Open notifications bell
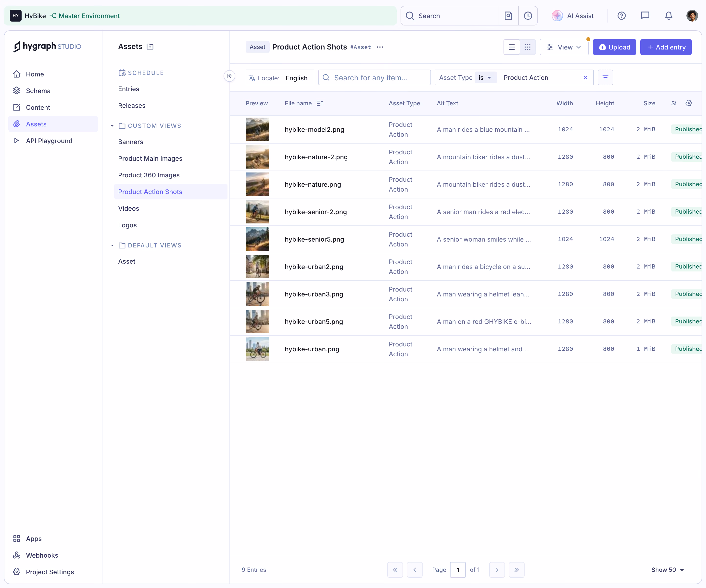This screenshot has height=588, width=706. point(668,16)
